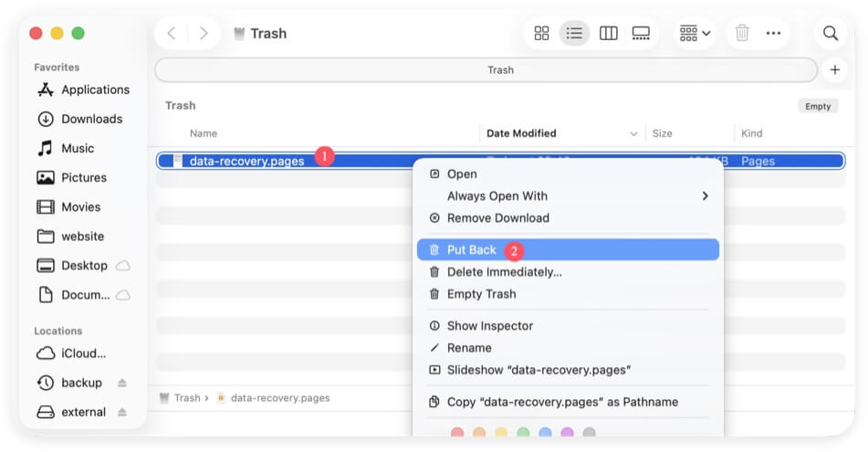This screenshot has width=868, height=452.
Task: Choose Put Back from context menu
Action: 569,250
